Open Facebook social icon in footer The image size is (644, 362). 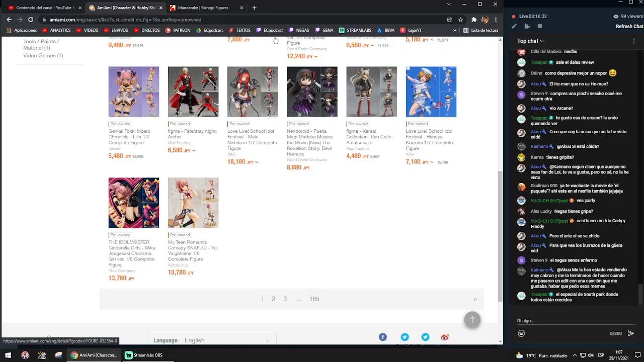point(383,337)
